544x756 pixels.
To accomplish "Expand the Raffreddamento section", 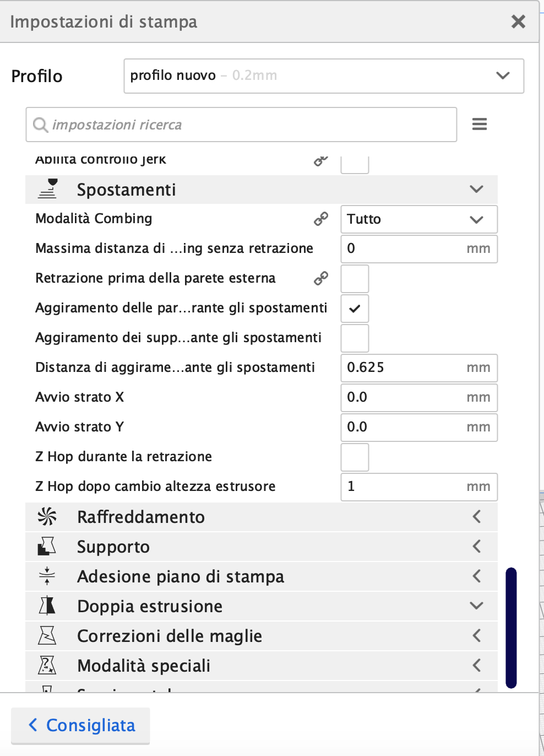I will pos(476,517).
